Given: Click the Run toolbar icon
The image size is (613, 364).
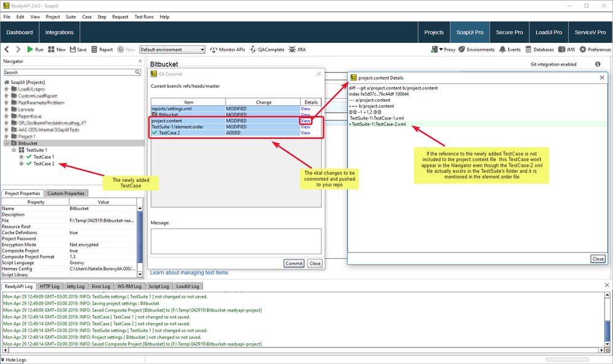Looking at the screenshot, I should [29, 50].
